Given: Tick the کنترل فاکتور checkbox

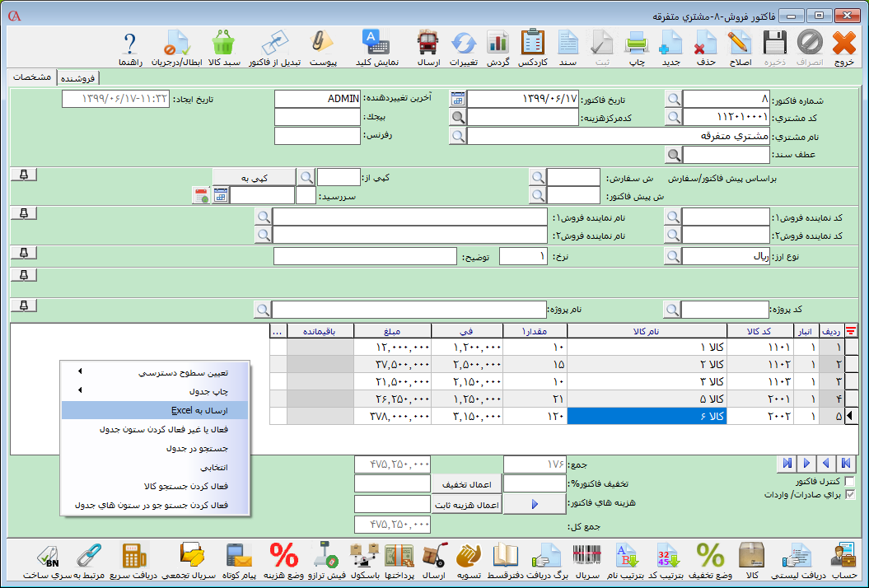Looking at the screenshot, I should click(x=851, y=481).
